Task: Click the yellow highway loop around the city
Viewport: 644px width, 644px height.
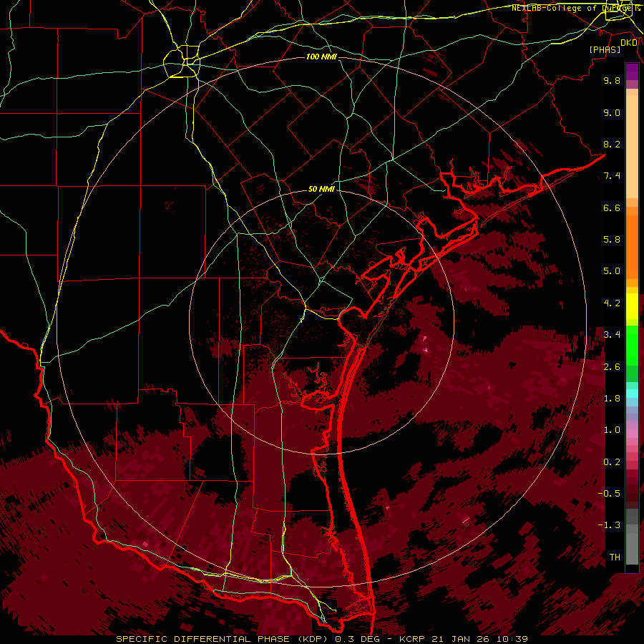Action: coord(182,62)
